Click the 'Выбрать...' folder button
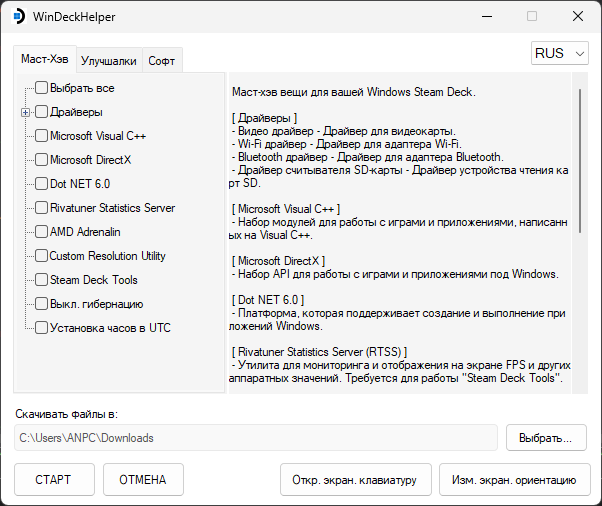The image size is (602, 506). click(546, 438)
